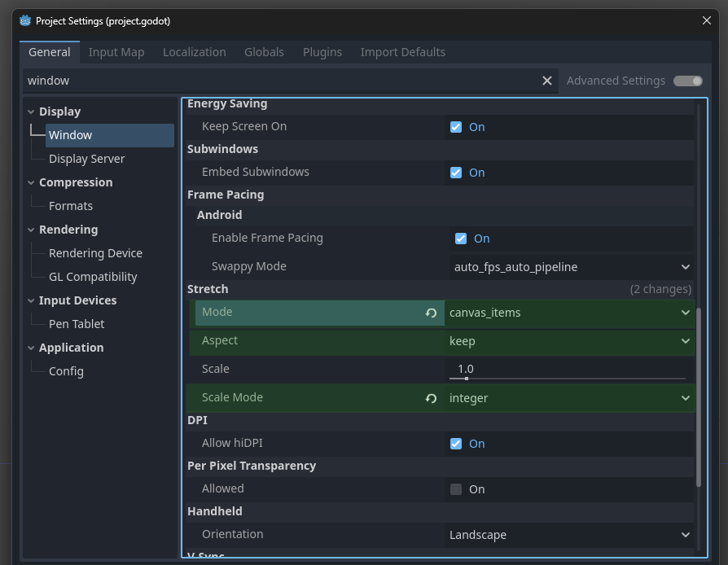Open Swappy Mode dropdown

point(572,267)
